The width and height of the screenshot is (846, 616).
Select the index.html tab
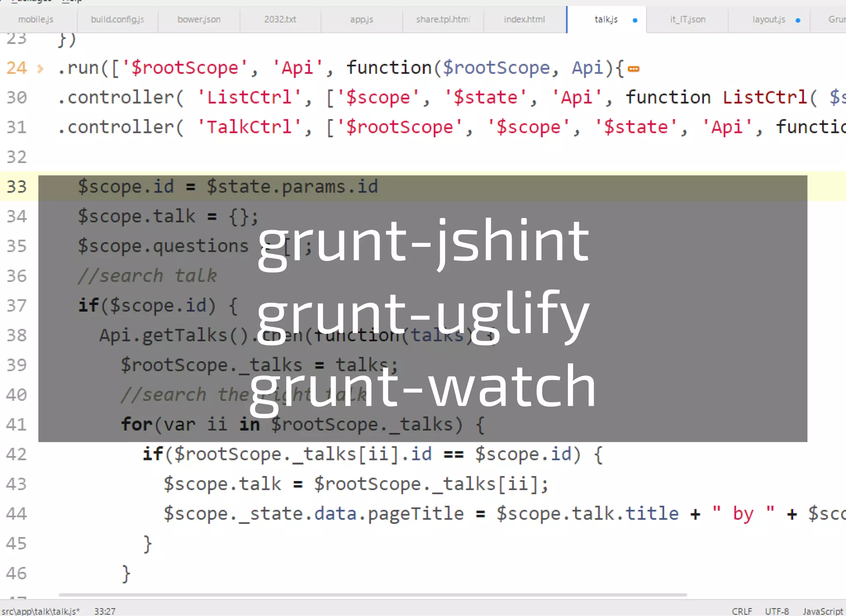(524, 19)
